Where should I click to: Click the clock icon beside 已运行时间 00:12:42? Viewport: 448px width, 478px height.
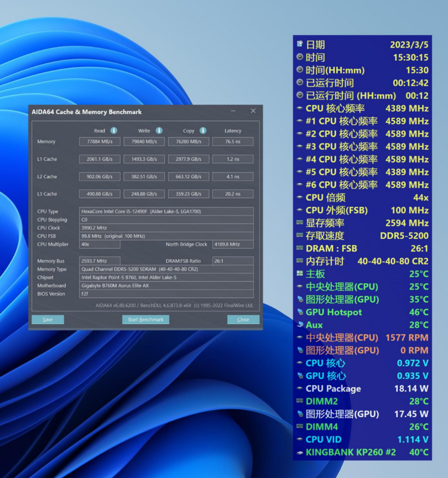coord(300,82)
